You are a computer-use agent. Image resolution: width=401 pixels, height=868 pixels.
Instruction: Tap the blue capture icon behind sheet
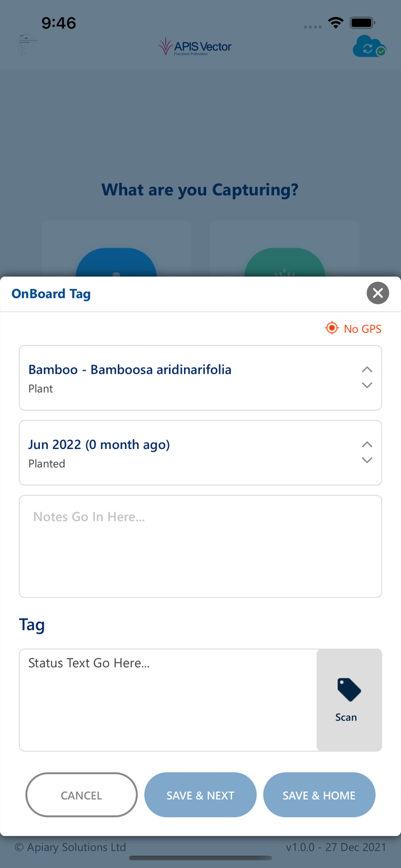coord(116,264)
